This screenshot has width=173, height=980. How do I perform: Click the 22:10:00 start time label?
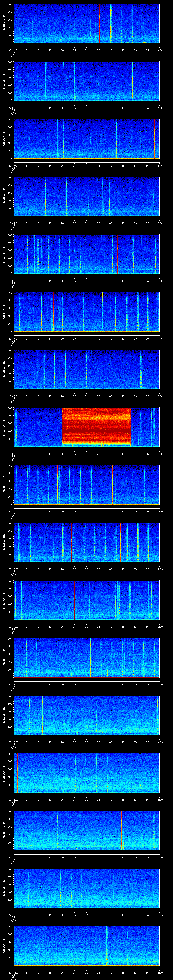[x=13, y=569]
